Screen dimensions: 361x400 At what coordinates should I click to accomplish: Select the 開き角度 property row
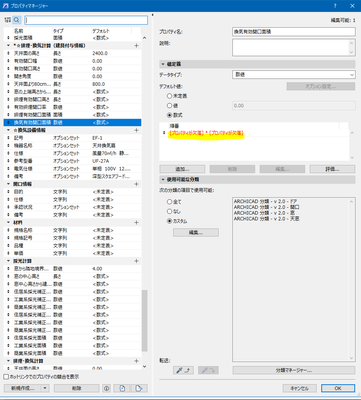pyautogui.click(x=72, y=76)
